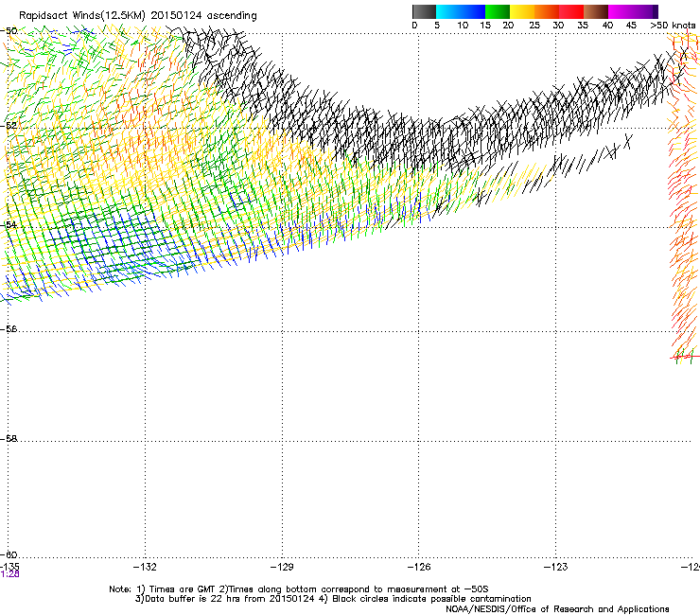Click the blue 10-15 knots color band

pyautogui.click(x=473, y=11)
